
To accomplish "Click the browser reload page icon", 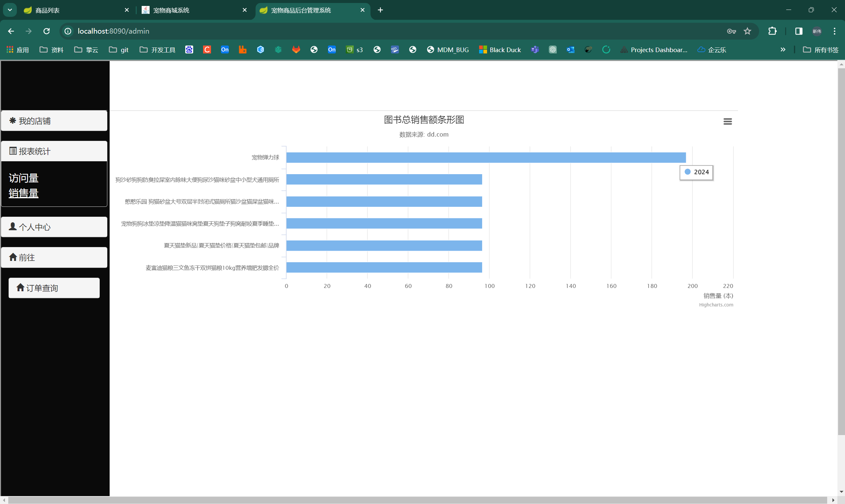I will coord(47,31).
